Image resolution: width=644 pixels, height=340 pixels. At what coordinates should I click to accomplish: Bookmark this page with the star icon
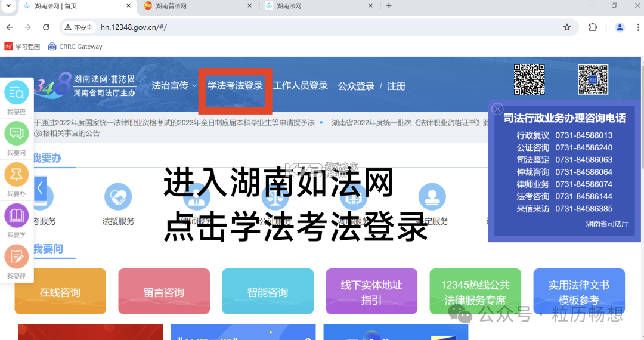point(567,27)
